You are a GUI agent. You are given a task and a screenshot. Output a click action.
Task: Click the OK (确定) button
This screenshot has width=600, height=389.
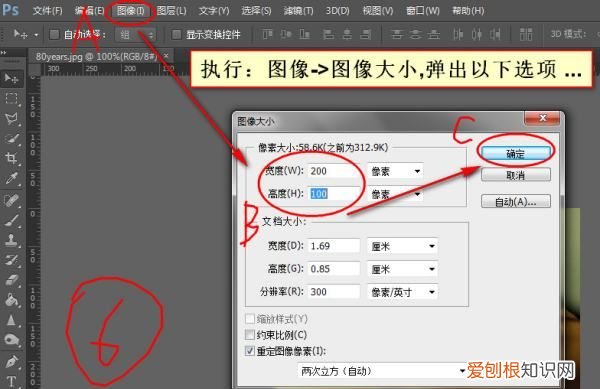point(515,154)
